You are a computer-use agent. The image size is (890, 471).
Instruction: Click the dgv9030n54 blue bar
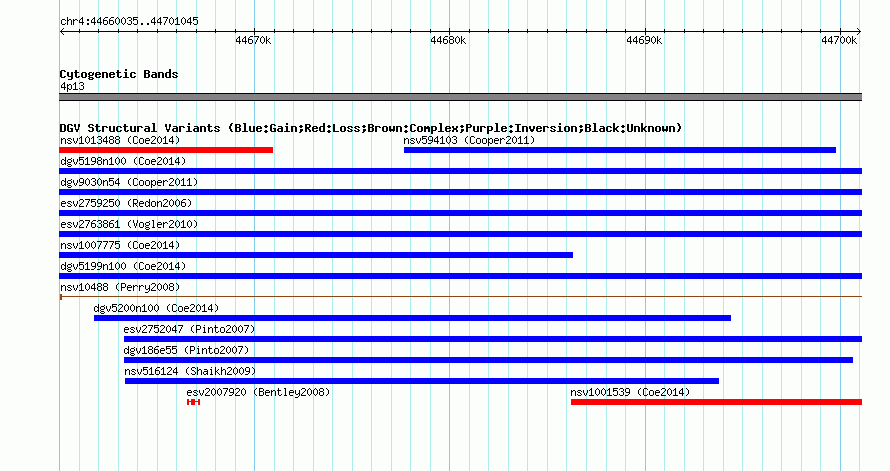click(x=461, y=192)
